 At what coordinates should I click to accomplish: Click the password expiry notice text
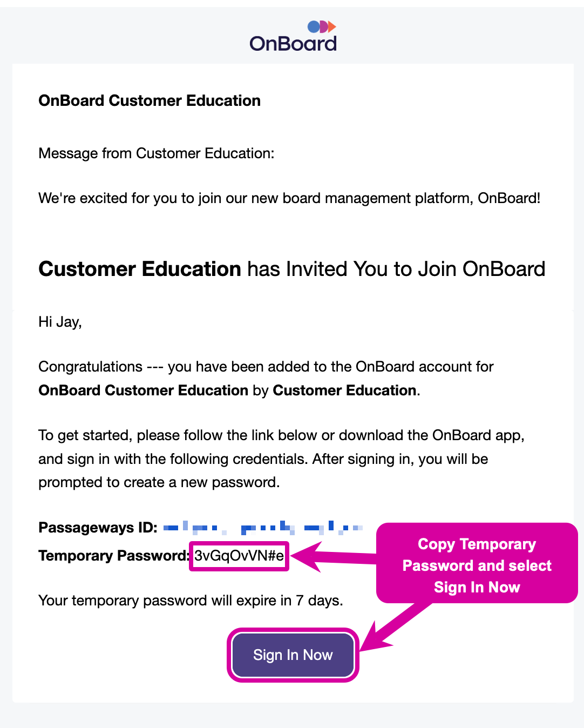click(x=190, y=600)
